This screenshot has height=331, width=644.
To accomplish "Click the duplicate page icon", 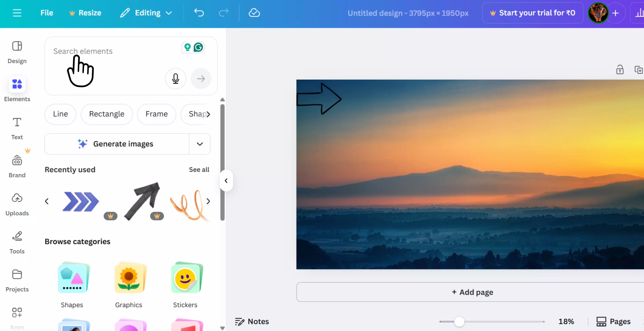I will point(638,70).
